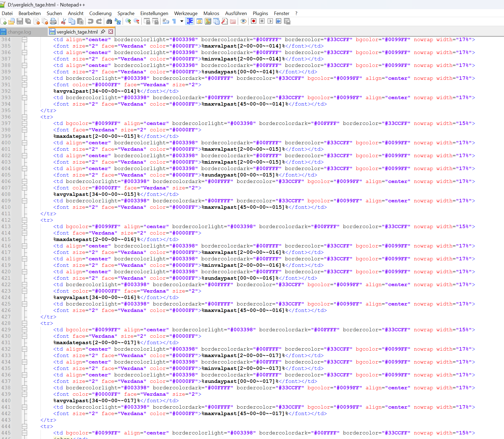
Task: Run macro multiple times icon
Action: click(x=279, y=21)
